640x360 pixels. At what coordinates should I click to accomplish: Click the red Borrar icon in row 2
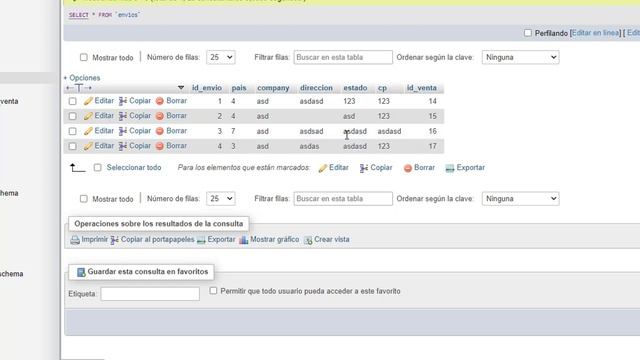[160, 116]
